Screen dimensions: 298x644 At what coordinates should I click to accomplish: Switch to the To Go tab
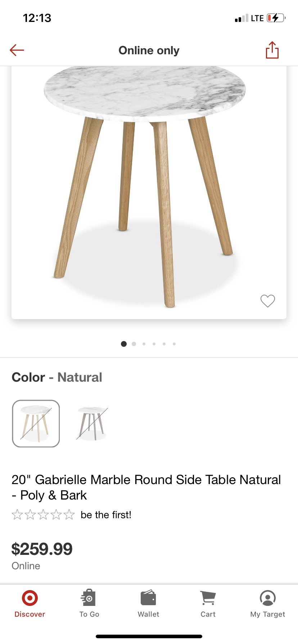coord(89,604)
